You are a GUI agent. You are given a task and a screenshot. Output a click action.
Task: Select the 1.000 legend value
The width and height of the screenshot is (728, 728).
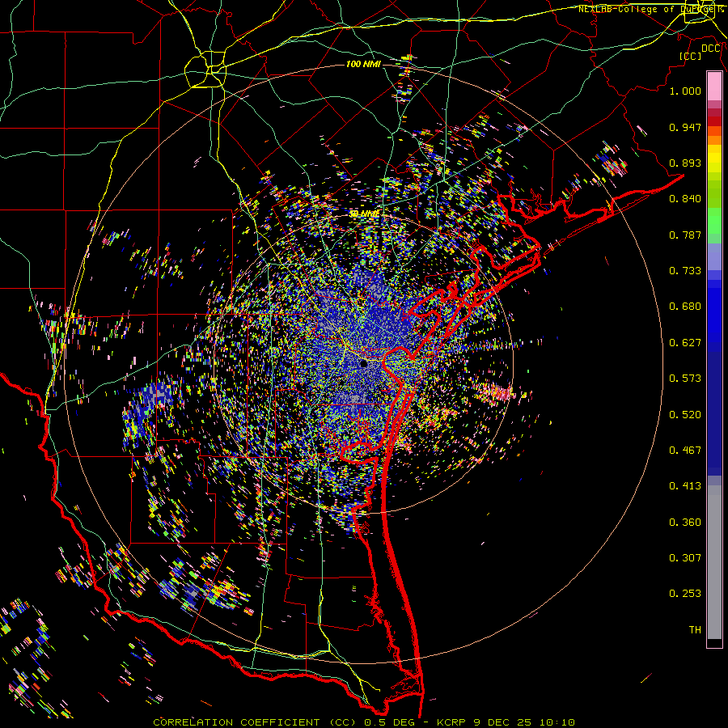pos(685,91)
